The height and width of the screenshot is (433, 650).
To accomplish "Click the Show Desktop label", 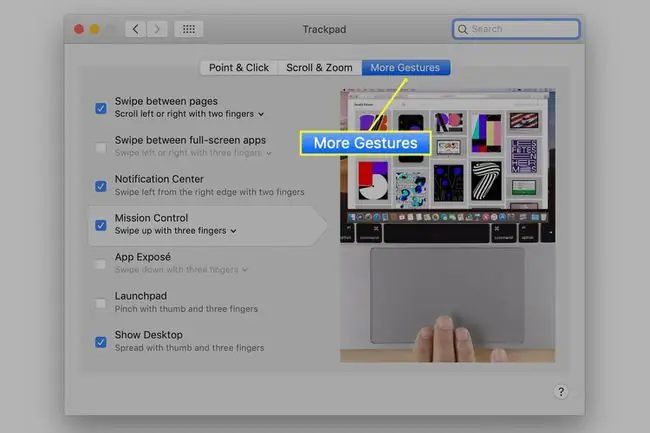I will [148, 335].
